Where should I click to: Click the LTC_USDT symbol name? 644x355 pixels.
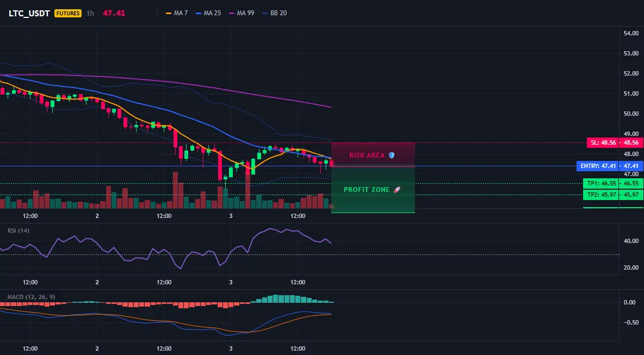pos(29,13)
